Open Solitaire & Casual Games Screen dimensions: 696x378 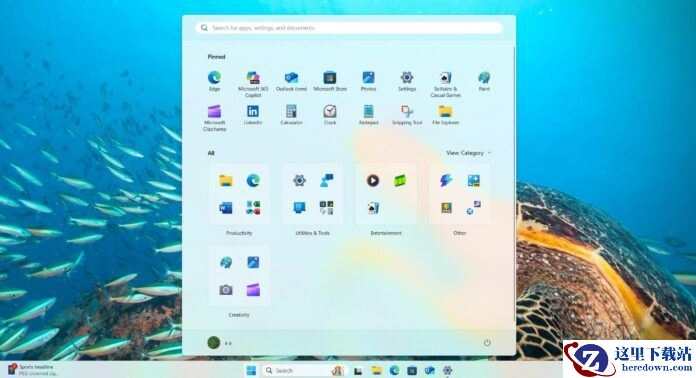(x=445, y=84)
